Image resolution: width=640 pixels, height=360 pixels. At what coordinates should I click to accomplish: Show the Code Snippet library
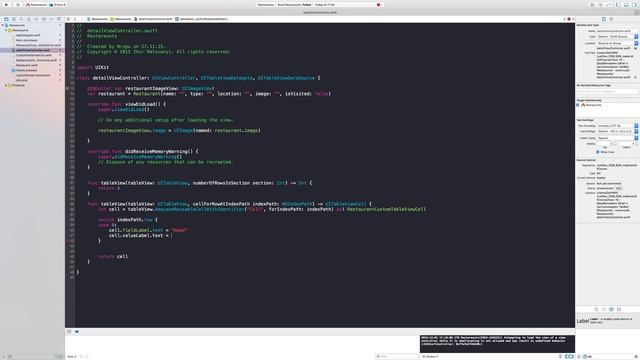(604, 309)
